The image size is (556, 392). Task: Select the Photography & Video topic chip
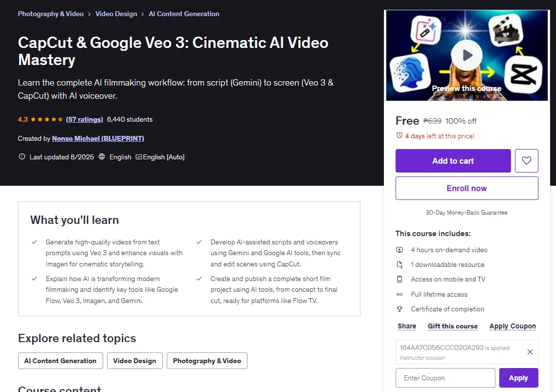[x=207, y=361]
